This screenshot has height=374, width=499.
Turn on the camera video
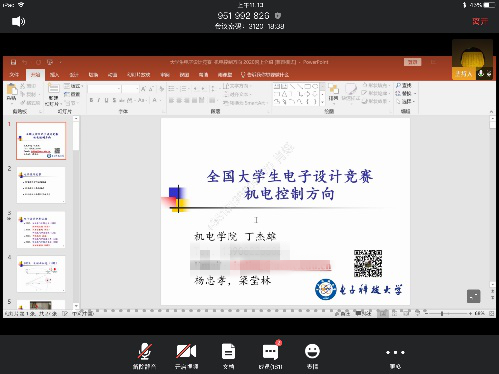186,356
